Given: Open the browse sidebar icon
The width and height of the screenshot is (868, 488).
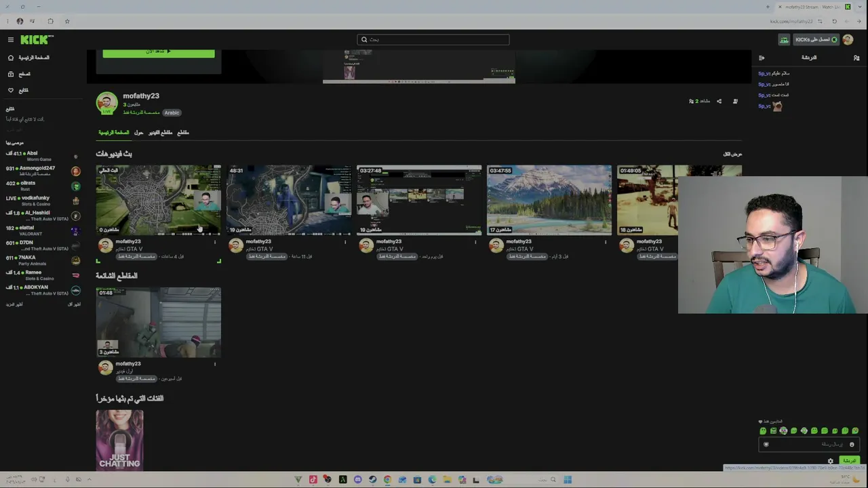Looking at the screenshot, I should pos(11,74).
